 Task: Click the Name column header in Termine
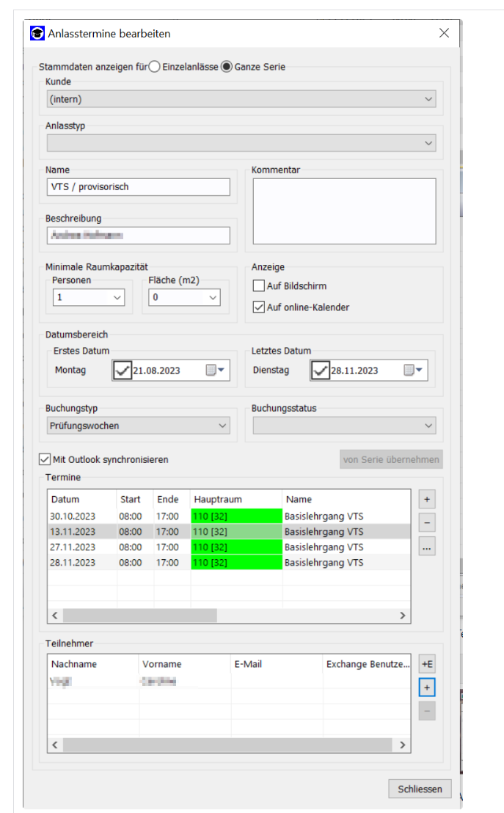[x=346, y=499]
